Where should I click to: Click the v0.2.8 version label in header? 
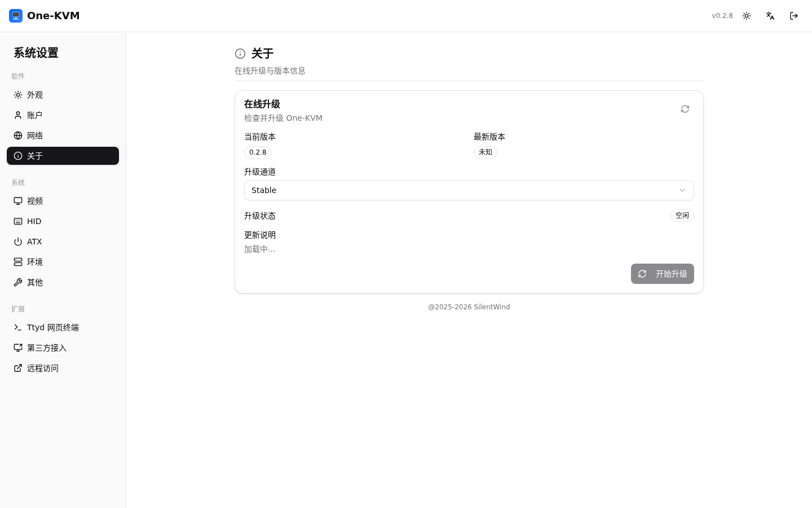pyautogui.click(x=722, y=16)
